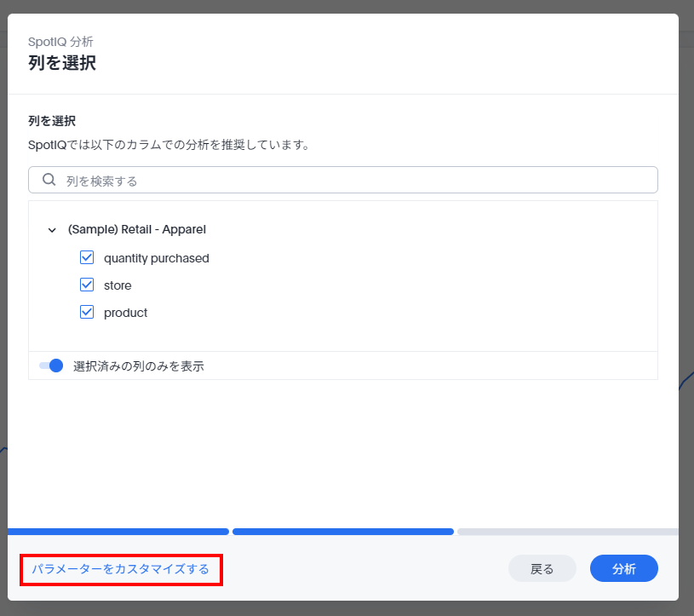Open パラメーターをカスタマイズする link
694x616 pixels.
[x=120, y=569]
